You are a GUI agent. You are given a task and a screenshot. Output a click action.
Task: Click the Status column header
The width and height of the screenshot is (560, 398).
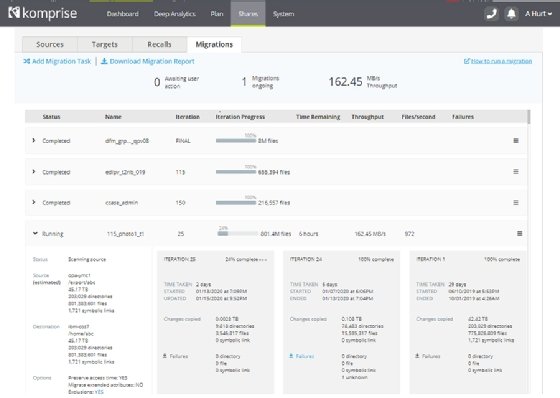(x=51, y=117)
